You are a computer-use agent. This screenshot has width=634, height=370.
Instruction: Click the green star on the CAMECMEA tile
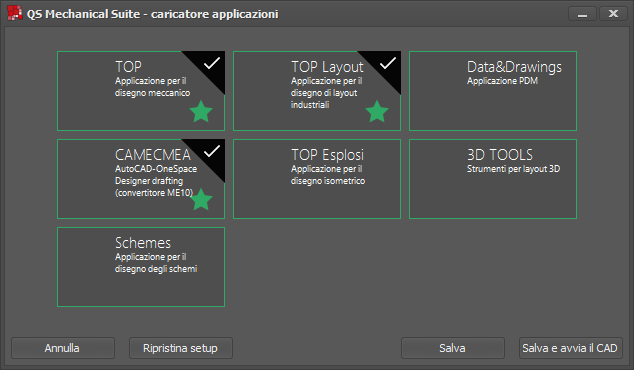201,199
